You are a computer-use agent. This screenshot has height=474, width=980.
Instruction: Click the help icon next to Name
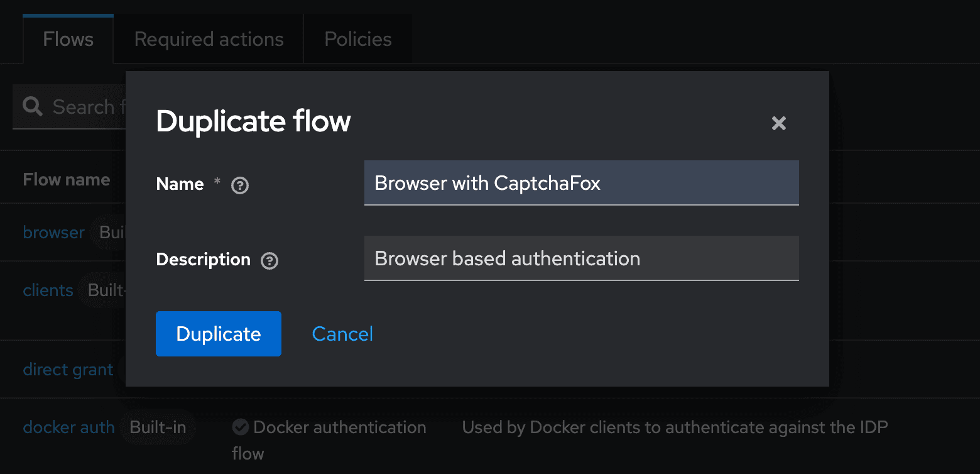(240, 185)
